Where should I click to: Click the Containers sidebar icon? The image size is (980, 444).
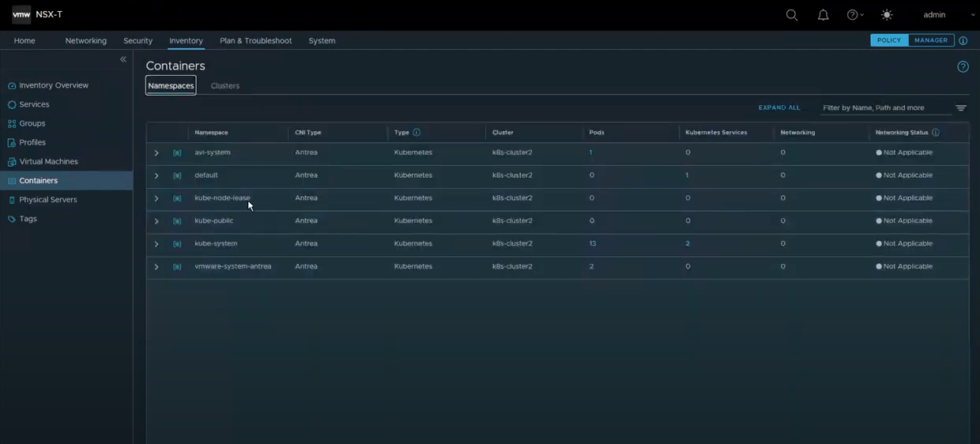coord(12,181)
